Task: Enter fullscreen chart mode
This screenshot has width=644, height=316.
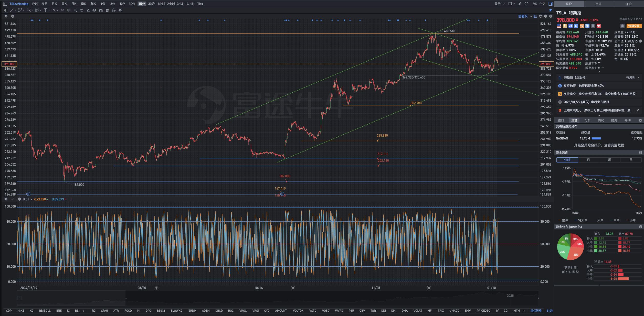Action: pyautogui.click(x=526, y=4)
